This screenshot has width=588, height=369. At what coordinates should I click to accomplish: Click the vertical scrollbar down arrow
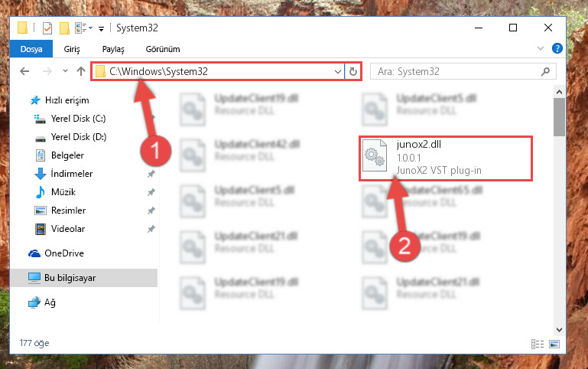pos(559,330)
